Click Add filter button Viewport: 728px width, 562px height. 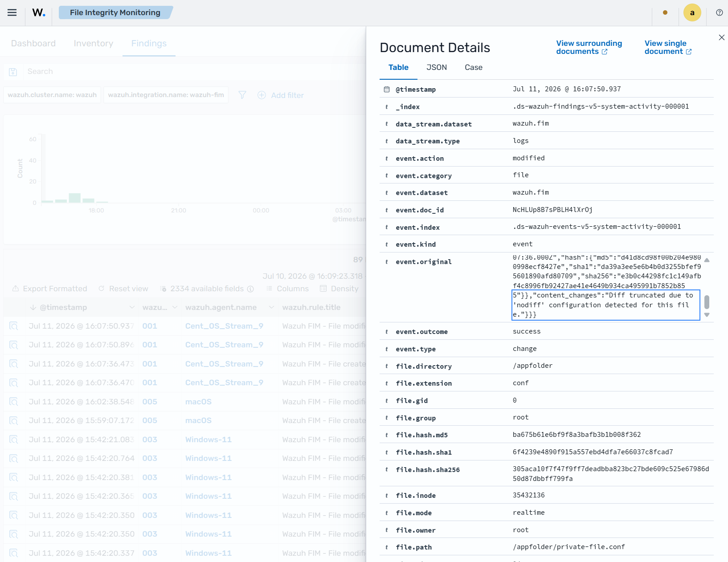click(281, 95)
